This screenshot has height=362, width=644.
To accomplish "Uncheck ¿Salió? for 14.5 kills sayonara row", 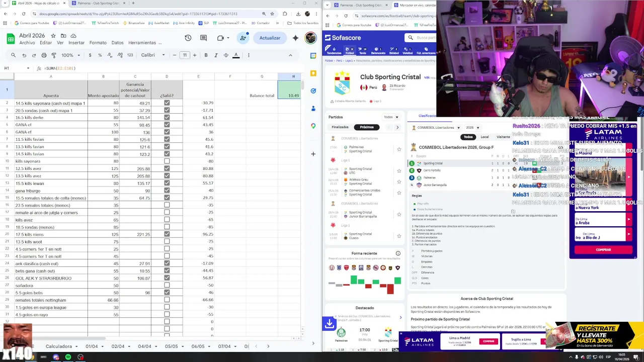I will 167,103.
